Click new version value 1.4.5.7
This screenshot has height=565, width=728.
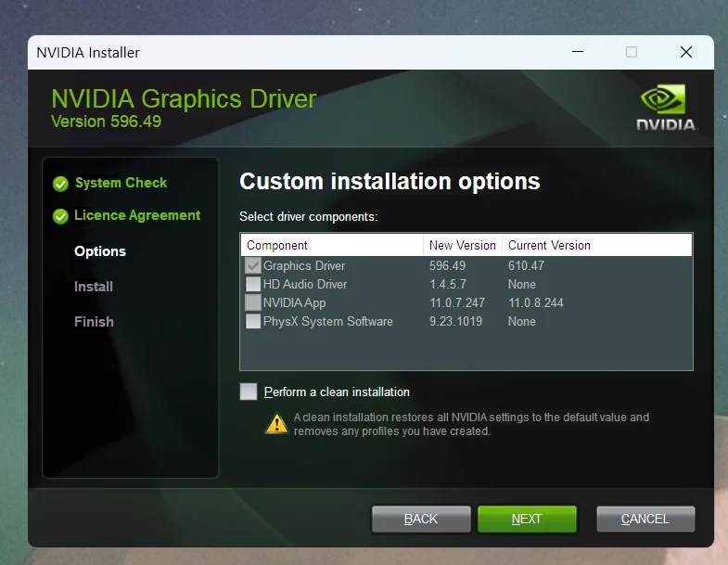pyautogui.click(x=448, y=285)
